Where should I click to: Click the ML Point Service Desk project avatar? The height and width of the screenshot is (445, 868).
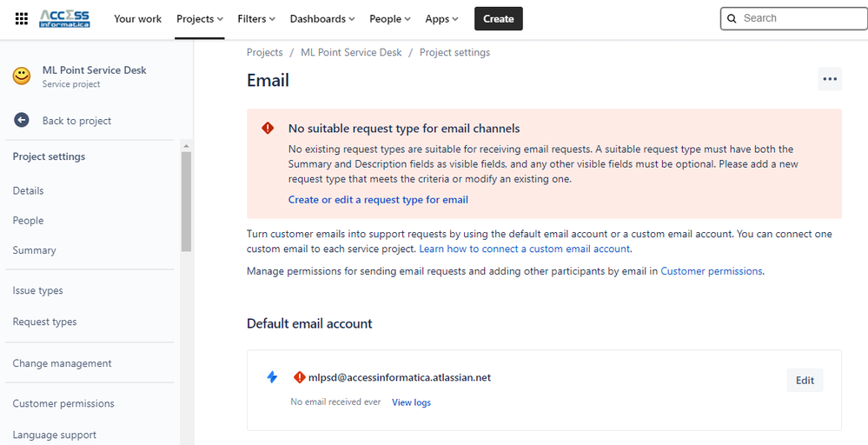(x=22, y=76)
